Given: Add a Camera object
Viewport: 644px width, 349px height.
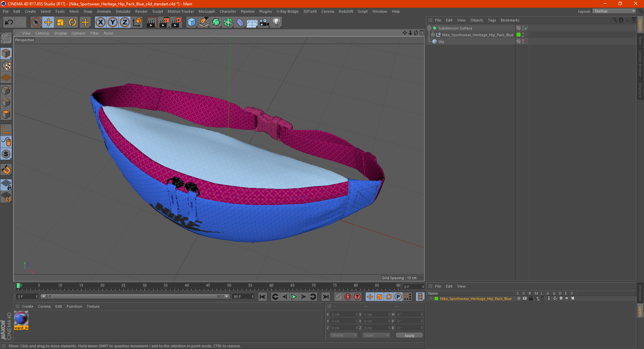Looking at the screenshot, I should pos(264,22).
